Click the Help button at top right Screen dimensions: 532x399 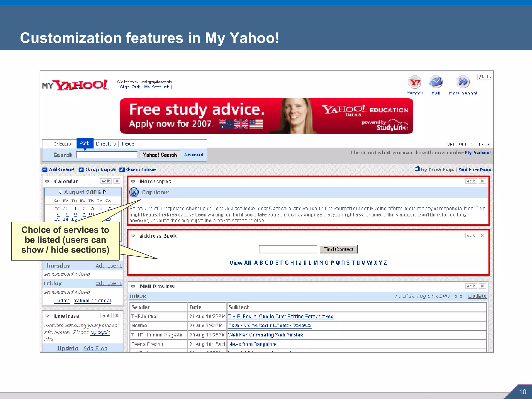point(484,77)
